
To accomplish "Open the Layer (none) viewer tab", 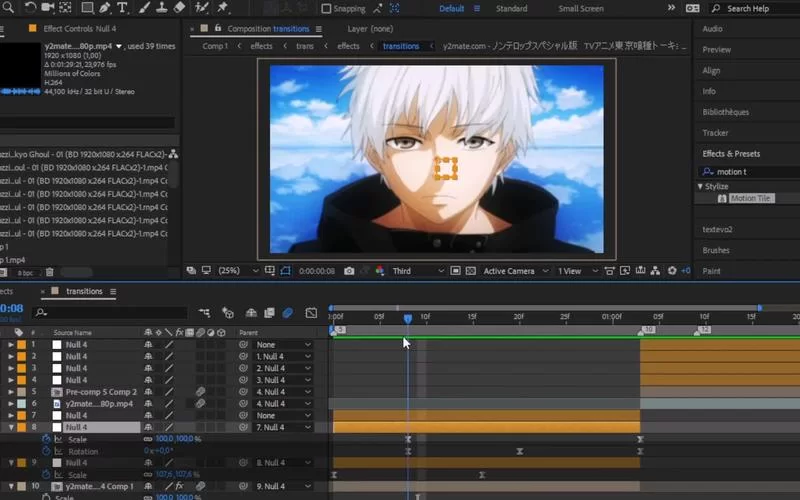I will [370, 29].
